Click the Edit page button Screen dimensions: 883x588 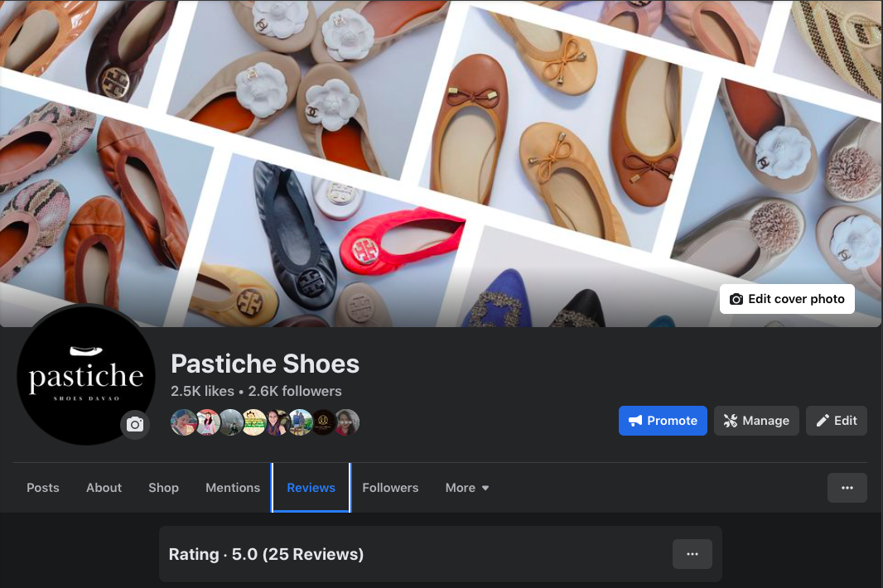[837, 421]
